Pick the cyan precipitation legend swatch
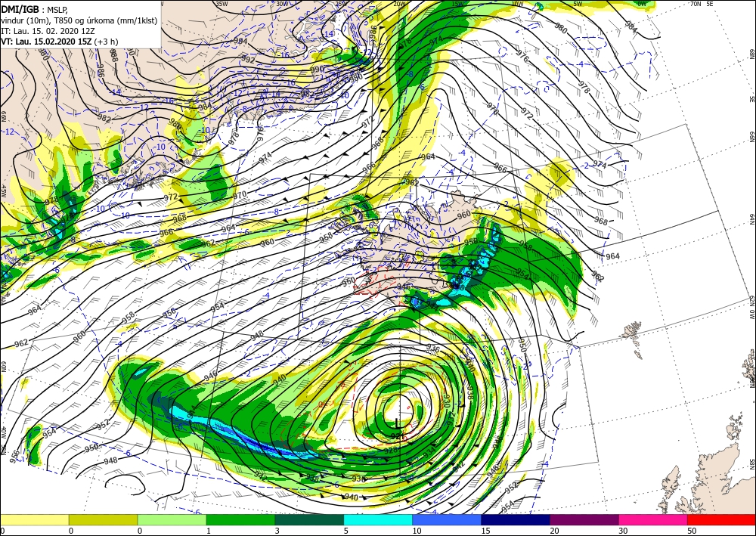Viewport: 756px width, 536px height. click(378, 519)
